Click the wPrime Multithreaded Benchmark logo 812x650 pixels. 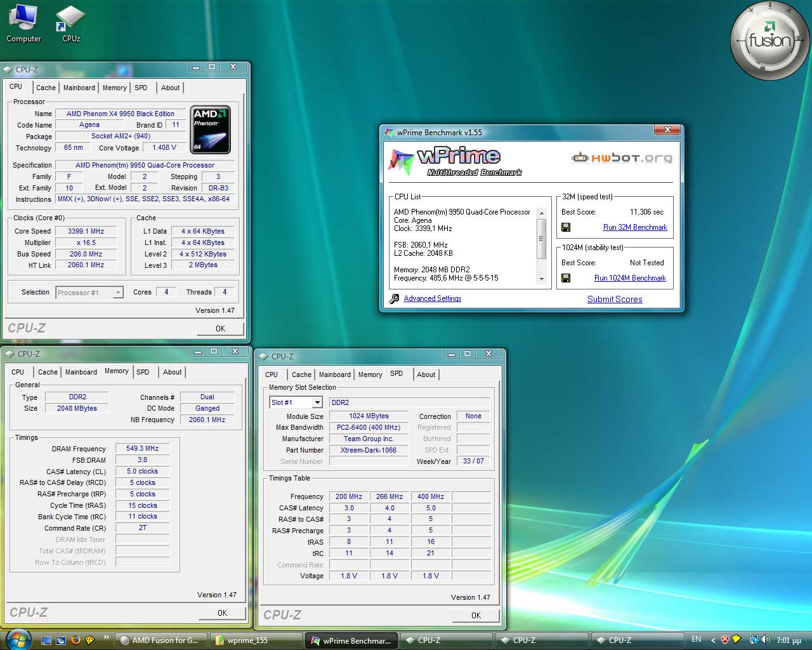[454, 161]
